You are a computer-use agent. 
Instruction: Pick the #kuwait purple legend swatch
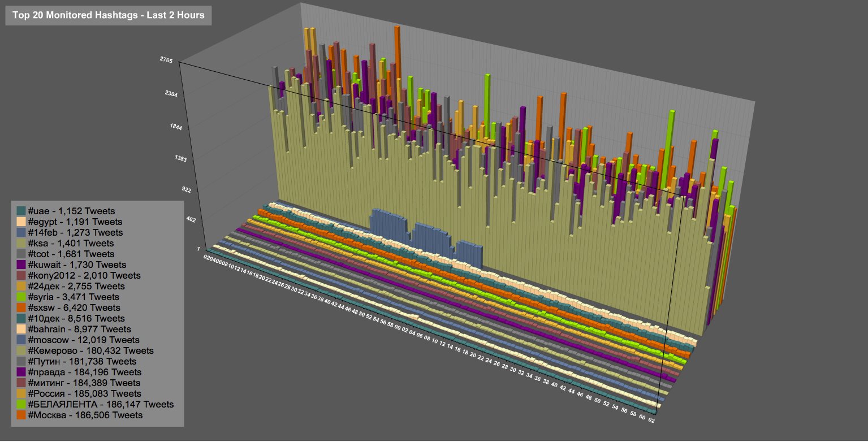click(21, 265)
